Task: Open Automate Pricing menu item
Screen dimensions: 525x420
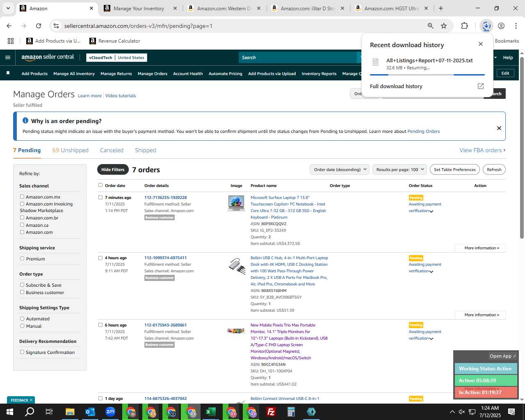Action: [225, 73]
